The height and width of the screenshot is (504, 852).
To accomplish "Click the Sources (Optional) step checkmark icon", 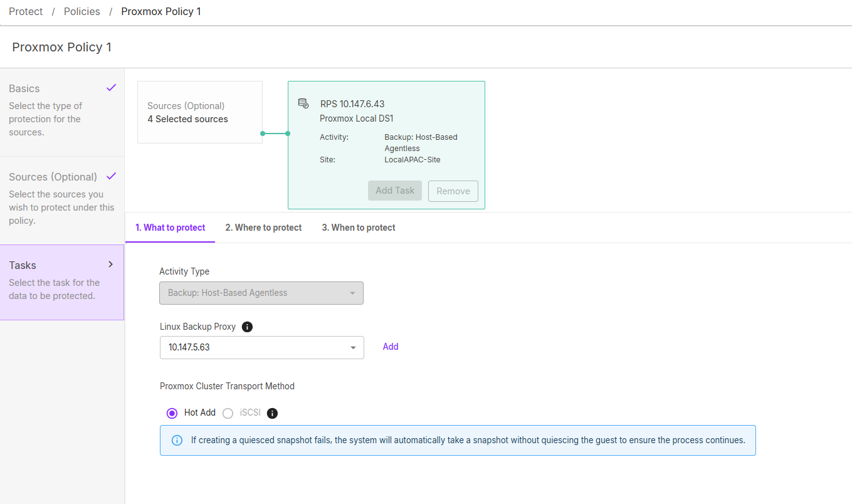I will (x=111, y=176).
